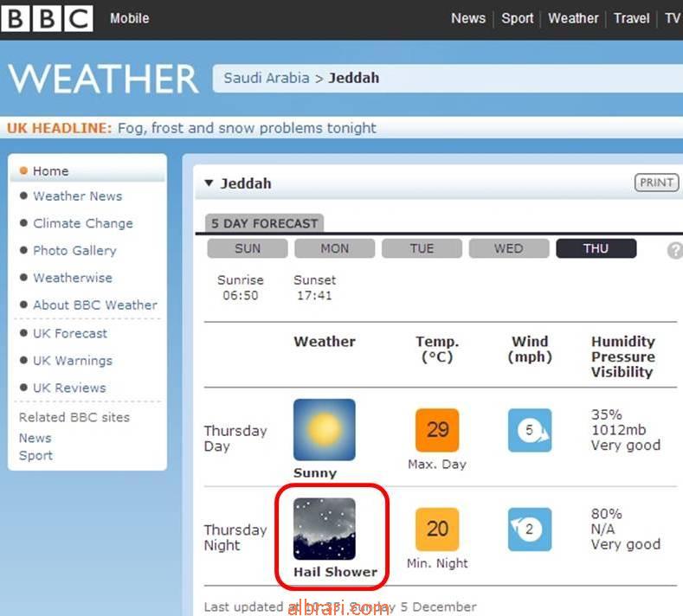Click the BBC logo
The width and height of the screenshot is (683, 616).
pos(47,18)
